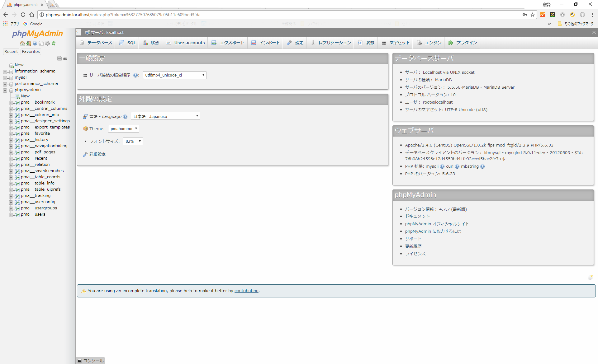This screenshot has width=598, height=364.
Task: Collapse the phpmyadmin database node
Action: click(5, 90)
